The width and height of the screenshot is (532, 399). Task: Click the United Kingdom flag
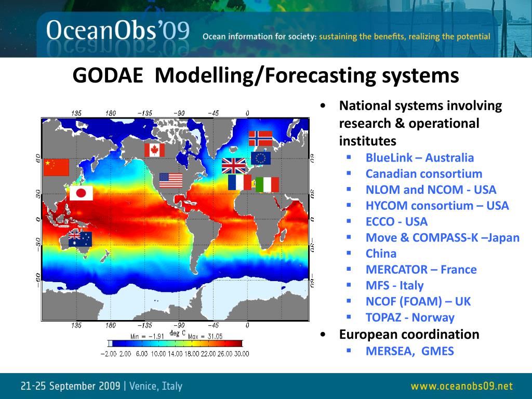(x=234, y=166)
